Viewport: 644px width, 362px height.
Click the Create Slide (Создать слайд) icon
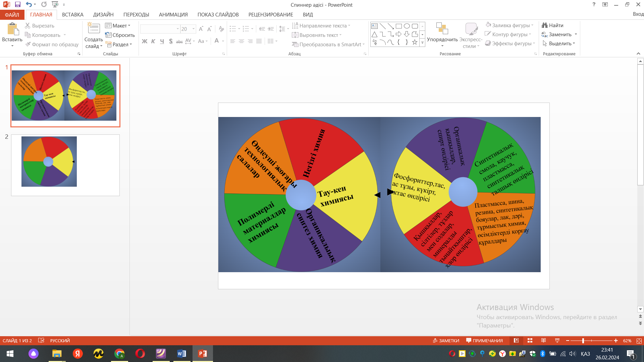[x=94, y=29]
